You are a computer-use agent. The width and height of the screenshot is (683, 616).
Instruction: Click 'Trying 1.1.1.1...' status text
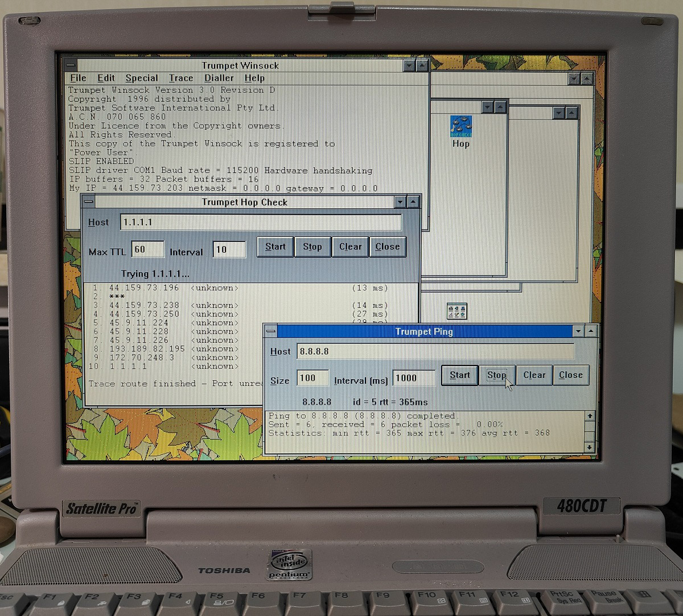[155, 274]
